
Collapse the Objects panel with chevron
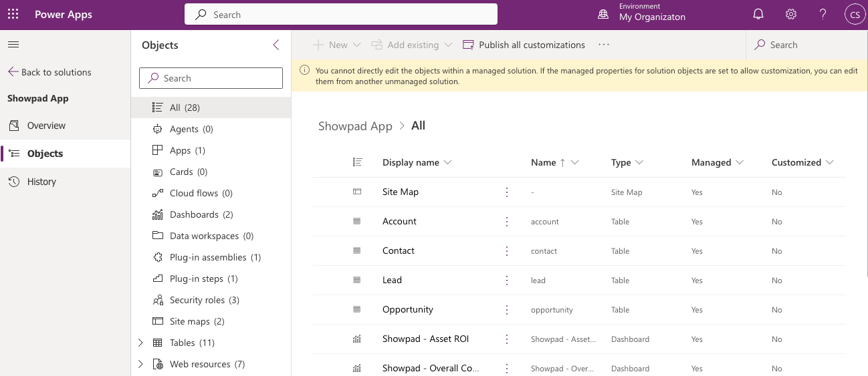click(x=276, y=45)
